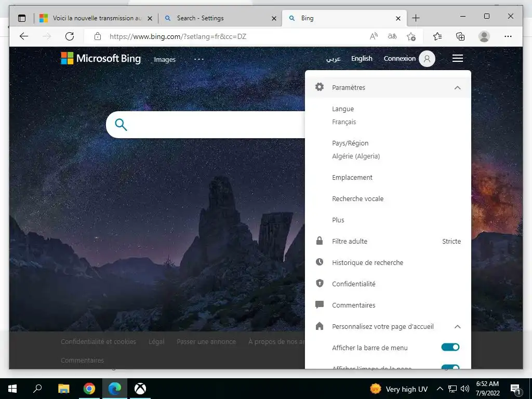The width and height of the screenshot is (532, 399).
Task: Click the Français language value
Action: pyautogui.click(x=344, y=122)
